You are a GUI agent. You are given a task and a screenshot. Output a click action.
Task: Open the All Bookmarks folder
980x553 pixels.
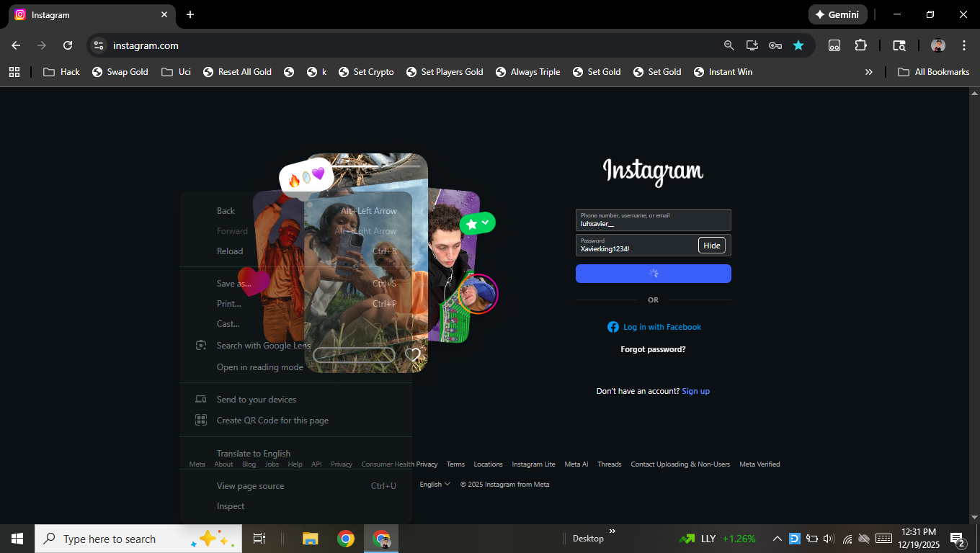point(934,72)
